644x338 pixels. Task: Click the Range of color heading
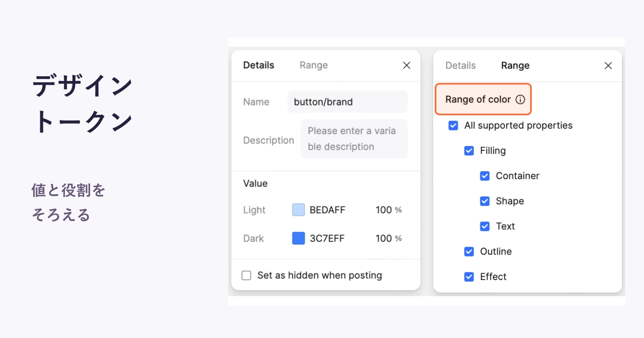[x=478, y=99]
